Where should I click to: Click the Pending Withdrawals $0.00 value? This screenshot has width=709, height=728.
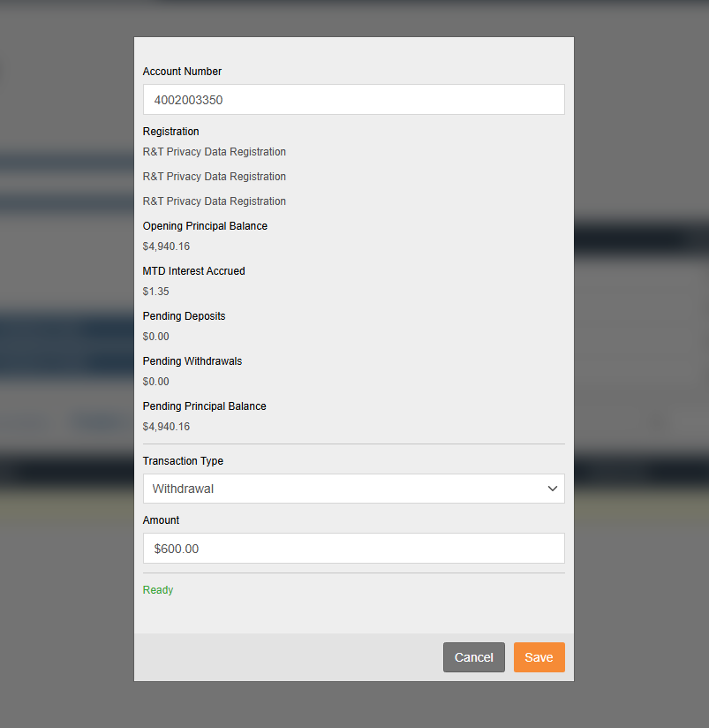click(155, 381)
